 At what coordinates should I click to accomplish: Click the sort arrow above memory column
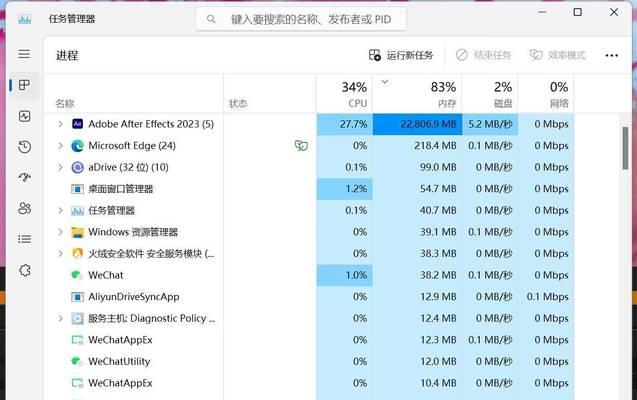pos(385,82)
